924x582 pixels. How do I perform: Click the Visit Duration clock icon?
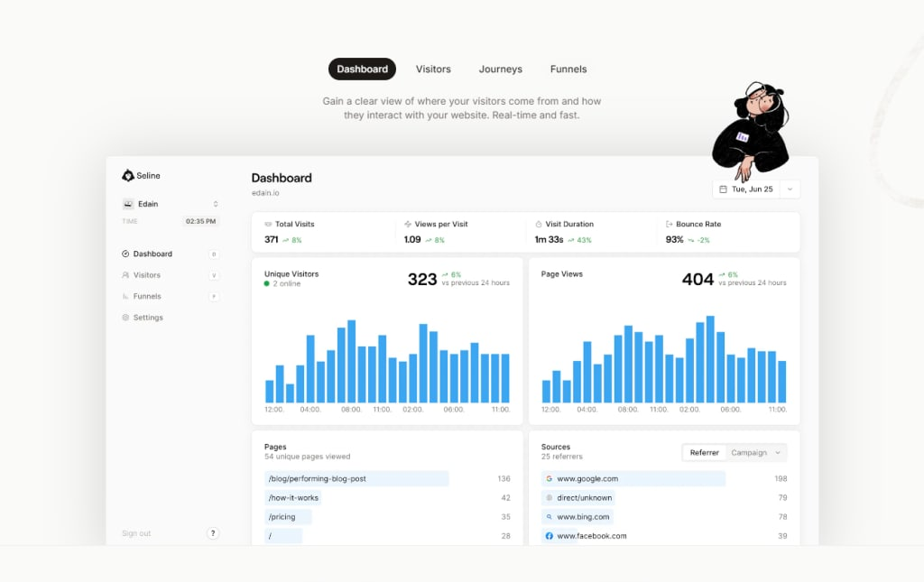point(539,225)
